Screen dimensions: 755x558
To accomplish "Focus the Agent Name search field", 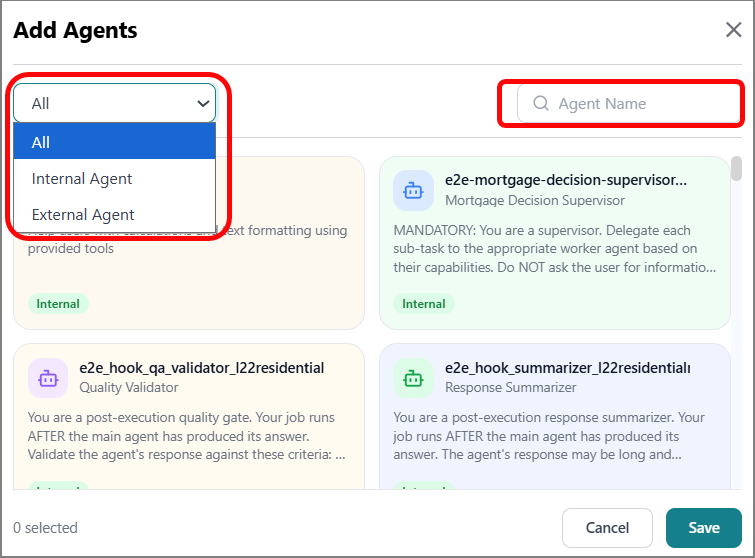I will click(628, 104).
